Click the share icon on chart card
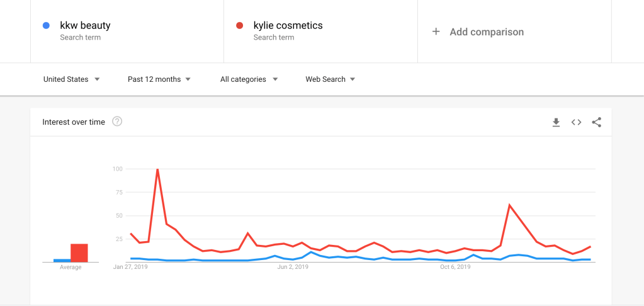 tap(597, 122)
